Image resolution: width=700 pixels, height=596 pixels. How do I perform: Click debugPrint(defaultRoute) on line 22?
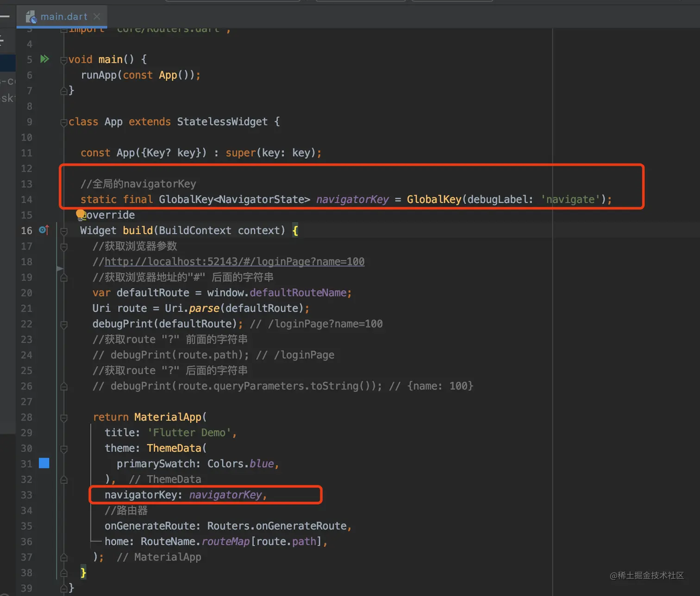[164, 324]
